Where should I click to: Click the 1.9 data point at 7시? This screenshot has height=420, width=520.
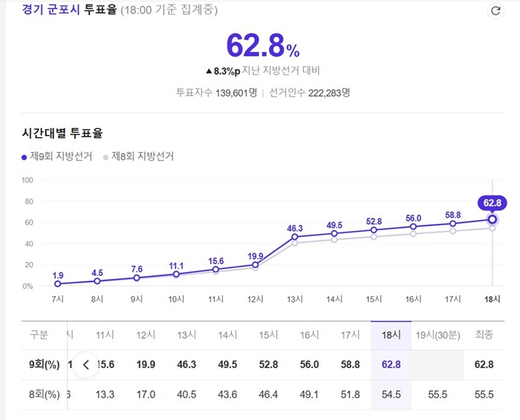[x=58, y=284]
